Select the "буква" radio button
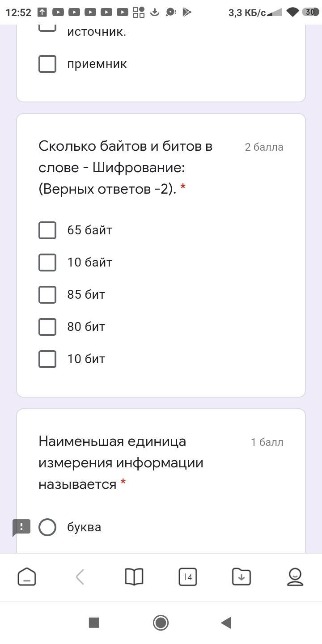The width and height of the screenshot is (322, 644). 47,527
